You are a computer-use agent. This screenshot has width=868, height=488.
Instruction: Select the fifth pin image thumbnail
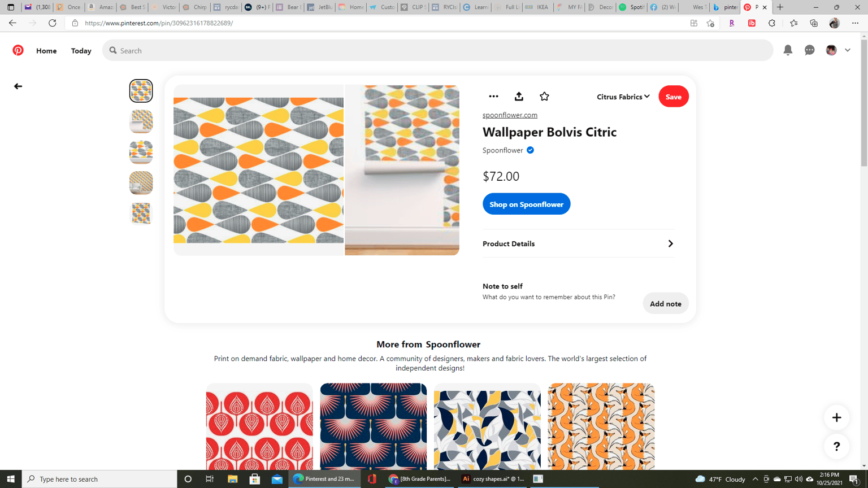click(x=141, y=213)
